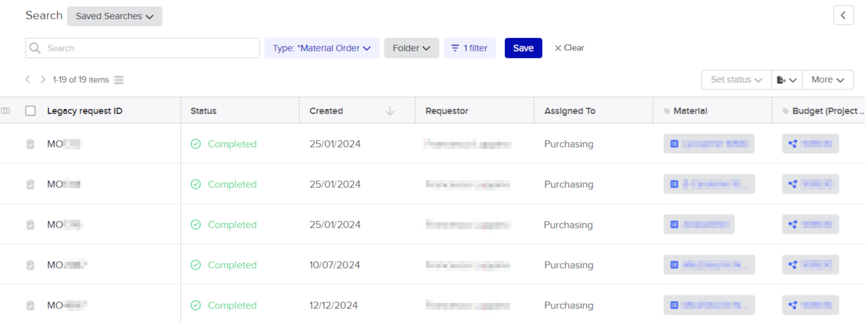Go to the previous page of items
This screenshot has height=324, width=868.
tap(28, 79)
